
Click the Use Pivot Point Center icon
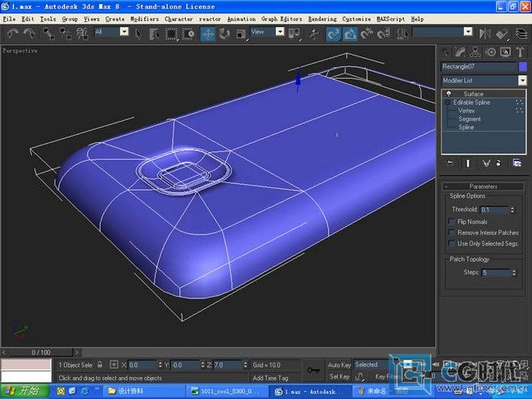pyautogui.click(x=294, y=34)
